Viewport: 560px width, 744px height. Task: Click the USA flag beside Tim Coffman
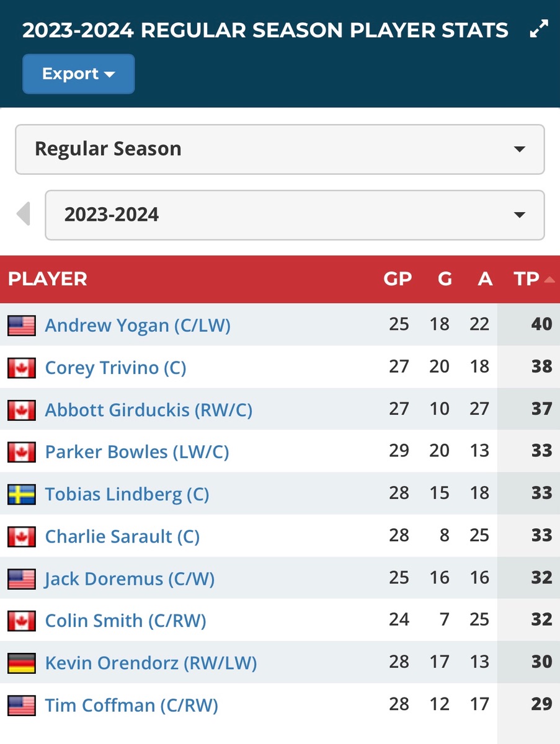[21, 705]
